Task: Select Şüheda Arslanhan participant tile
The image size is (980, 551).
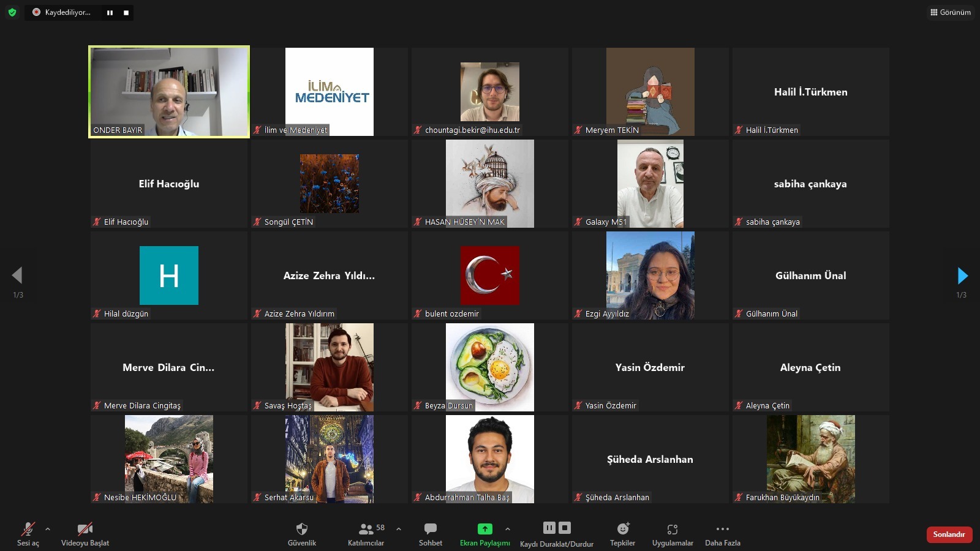Action: pos(650,459)
